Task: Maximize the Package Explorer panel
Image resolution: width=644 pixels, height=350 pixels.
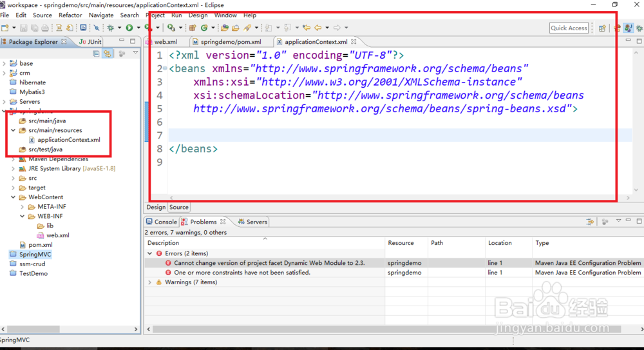Action: (x=133, y=41)
